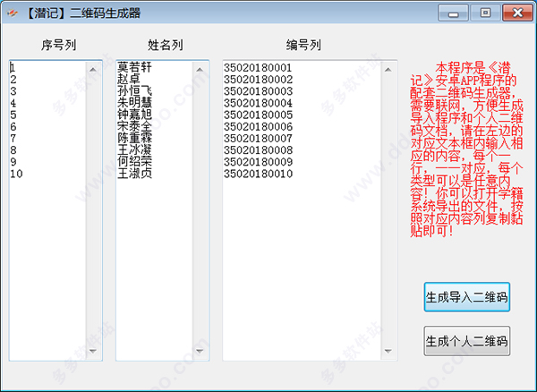The width and height of the screenshot is (537, 392).
Task: Place cursor on name 朱明慧
Action: [x=134, y=103]
